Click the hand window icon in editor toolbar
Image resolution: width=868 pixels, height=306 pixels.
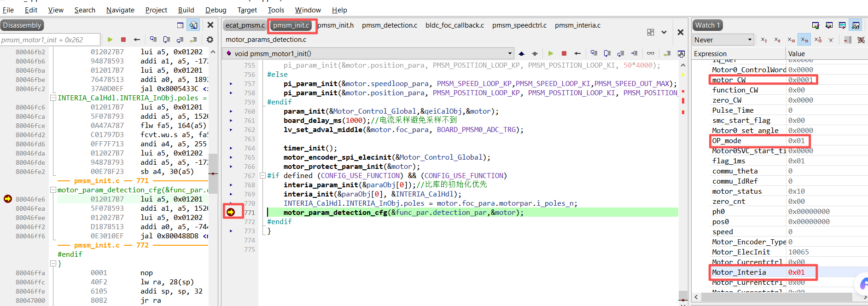681,54
